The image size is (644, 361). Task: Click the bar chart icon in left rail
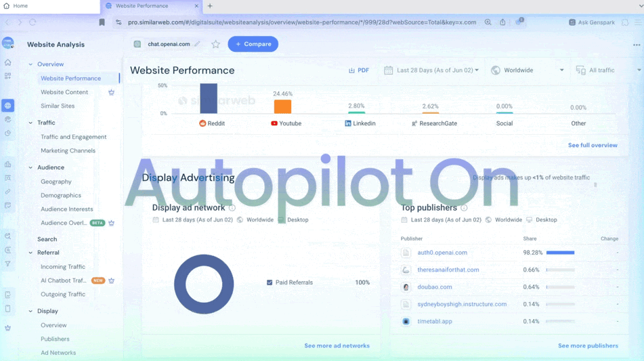pos(8,165)
